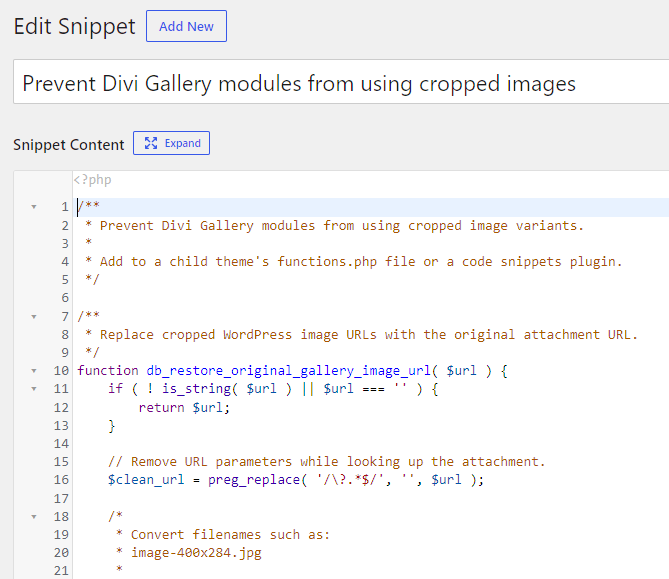This screenshot has width=669, height=579.
Task: Click line number 14 in gutter
Action: 61,444
